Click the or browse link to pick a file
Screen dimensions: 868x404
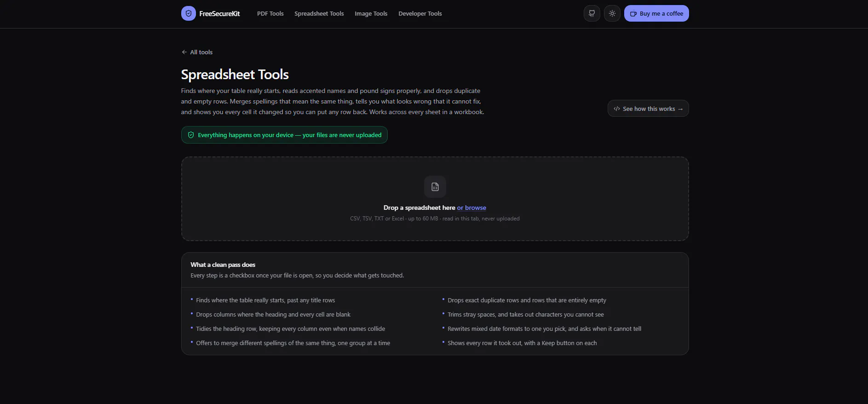471,208
